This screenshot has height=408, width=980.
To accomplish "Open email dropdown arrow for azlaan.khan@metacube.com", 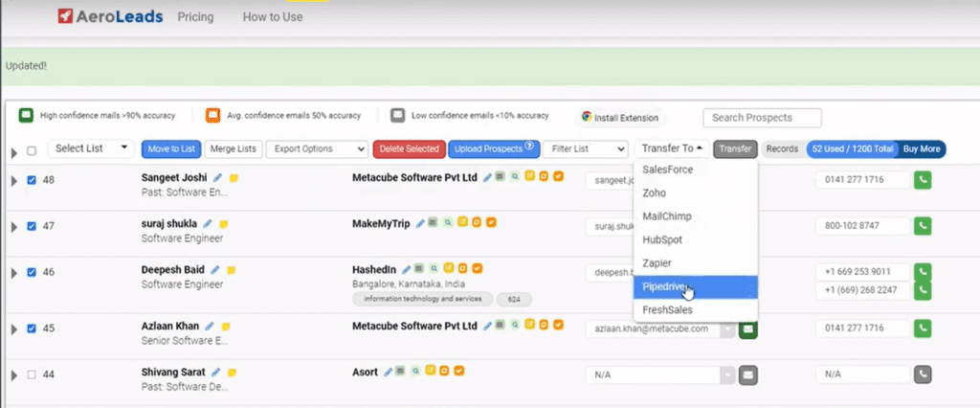I will [x=727, y=329].
